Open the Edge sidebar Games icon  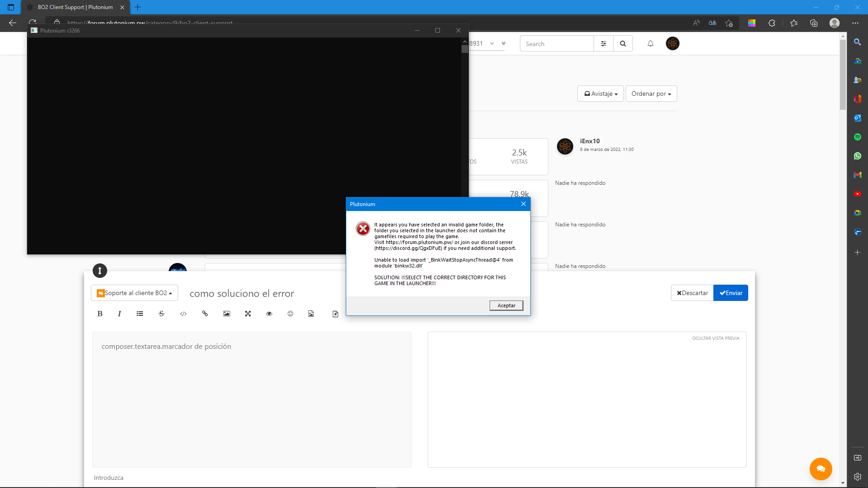click(x=857, y=80)
